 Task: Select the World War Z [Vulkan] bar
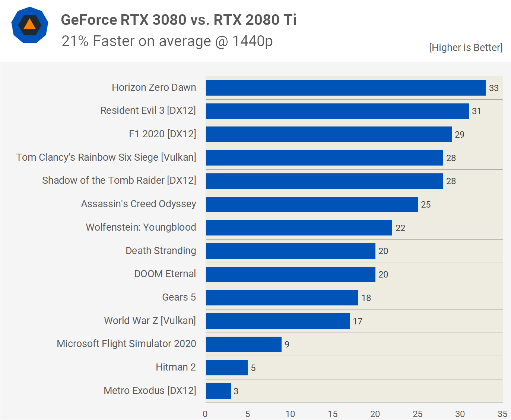[277, 321]
